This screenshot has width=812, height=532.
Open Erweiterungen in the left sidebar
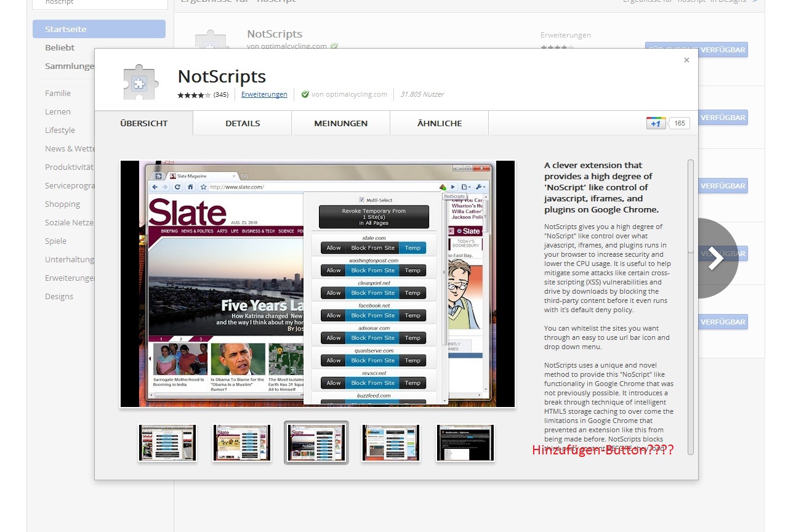pos(70,278)
